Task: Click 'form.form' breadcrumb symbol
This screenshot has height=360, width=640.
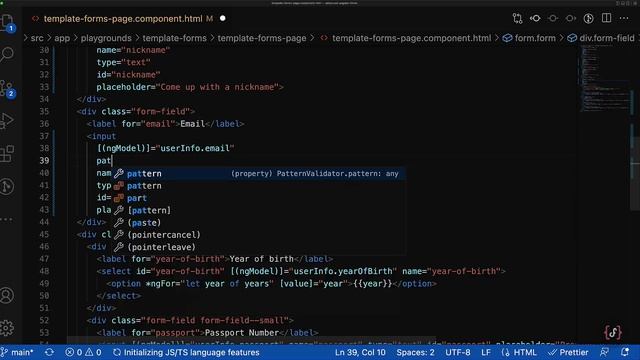Action: coord(535,38)
